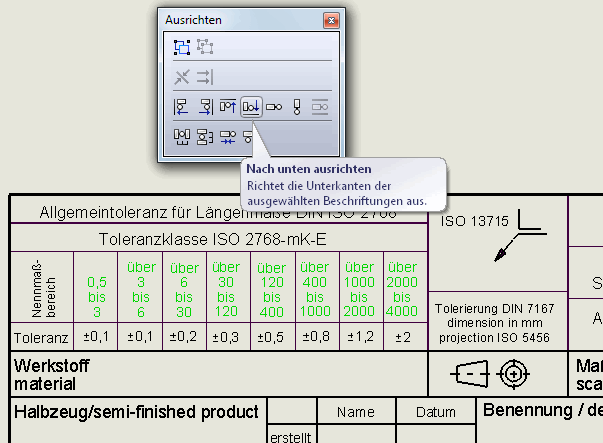Align selected annotations to the right

206,107
